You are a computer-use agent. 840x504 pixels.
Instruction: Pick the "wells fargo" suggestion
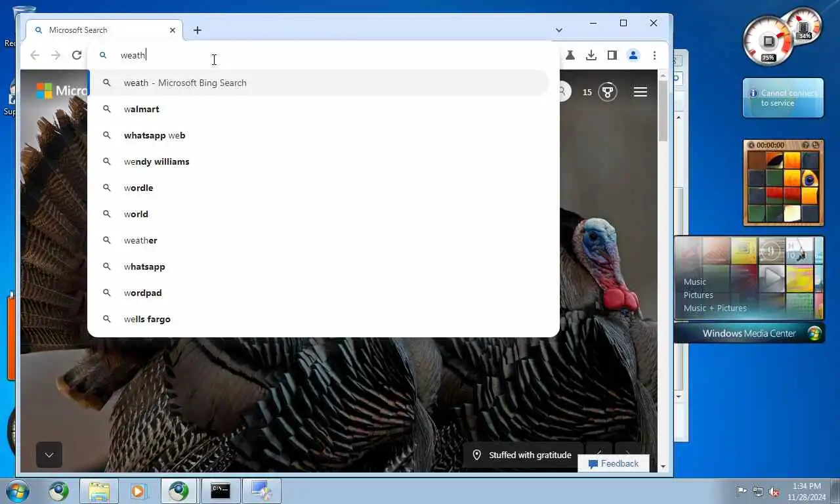[x=319, y=319]
